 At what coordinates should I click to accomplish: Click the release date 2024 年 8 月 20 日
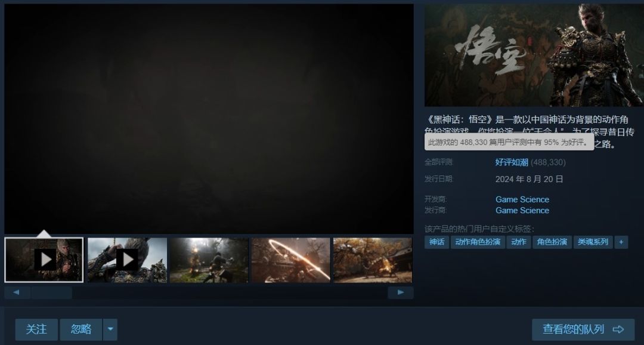click(529, 179)
